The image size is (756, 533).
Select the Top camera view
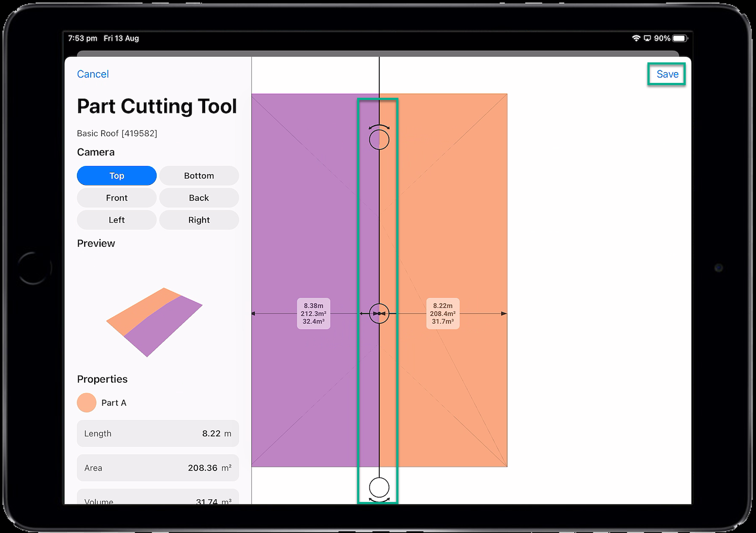tap(117, 176)
